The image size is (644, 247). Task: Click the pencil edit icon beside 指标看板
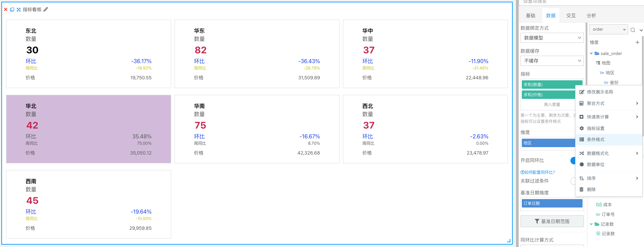coord(46,9)
